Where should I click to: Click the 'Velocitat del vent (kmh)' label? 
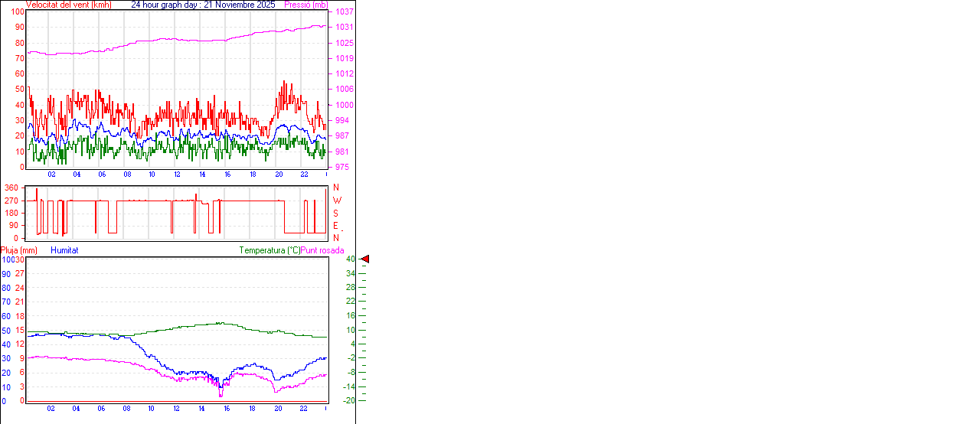coord(68,5)
